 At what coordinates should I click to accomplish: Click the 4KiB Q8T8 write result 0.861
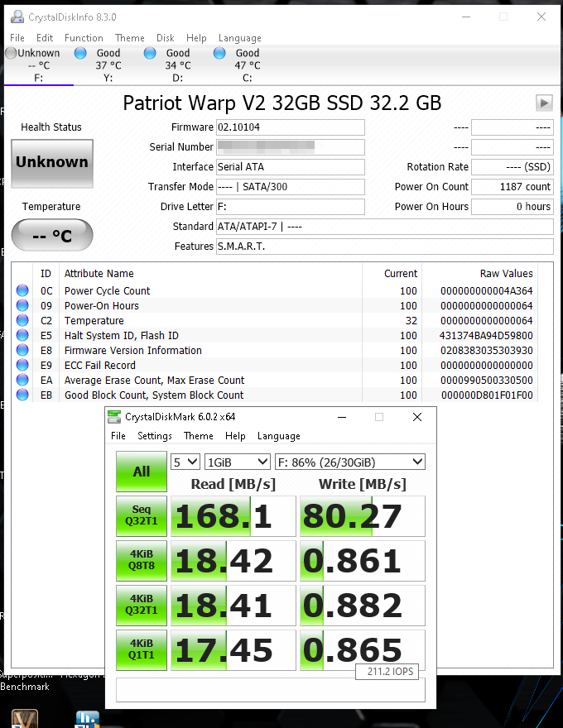(x=363, y=560)
